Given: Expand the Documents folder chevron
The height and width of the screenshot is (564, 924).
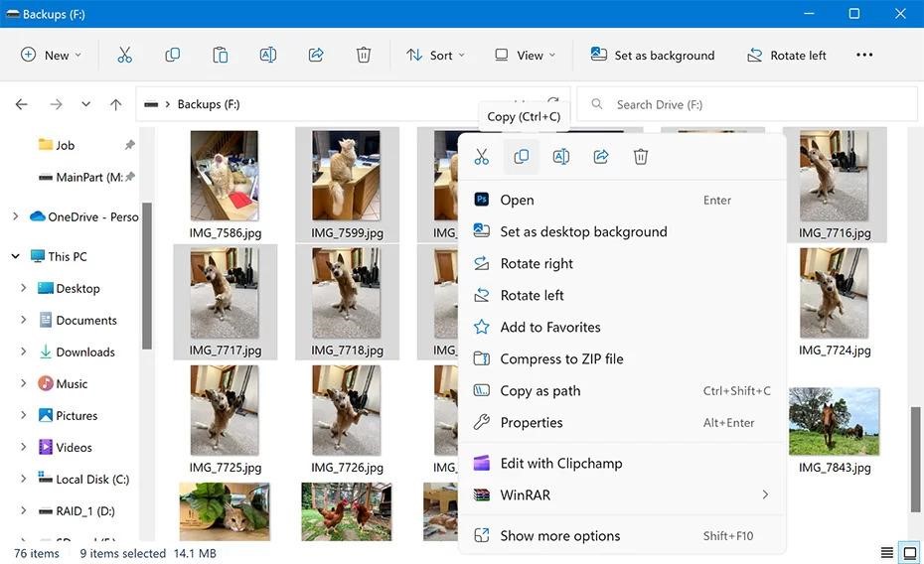Looking at the screenshot, I should 24,320.
